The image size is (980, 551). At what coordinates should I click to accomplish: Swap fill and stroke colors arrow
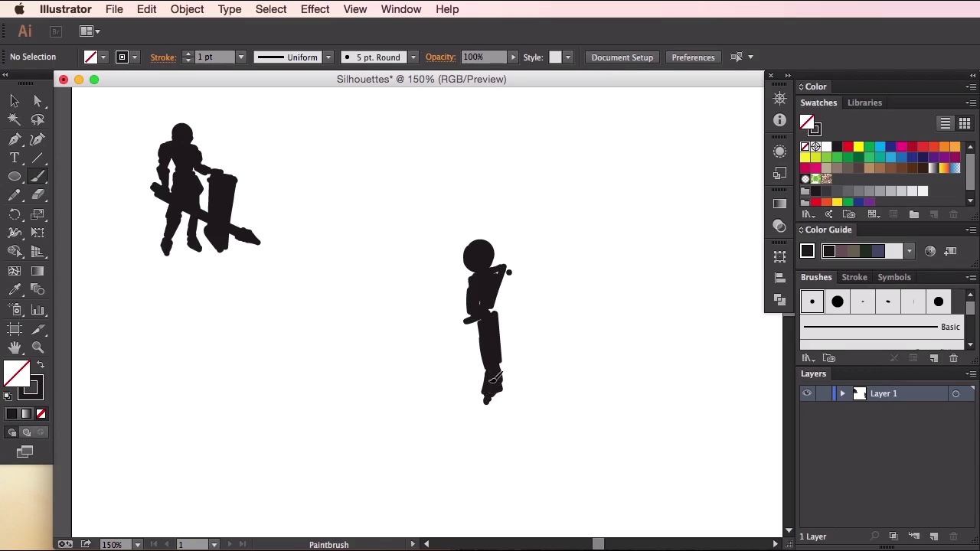pyautogui.click(x=41, y=365)
